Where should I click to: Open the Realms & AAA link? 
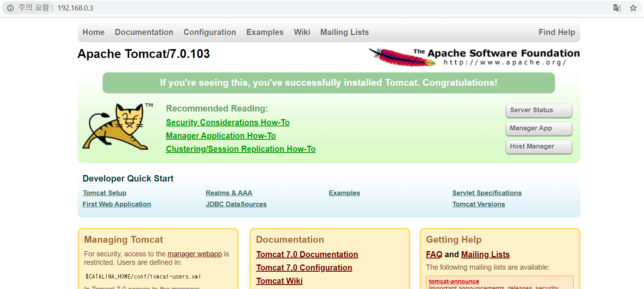click(x=229, y=193)
